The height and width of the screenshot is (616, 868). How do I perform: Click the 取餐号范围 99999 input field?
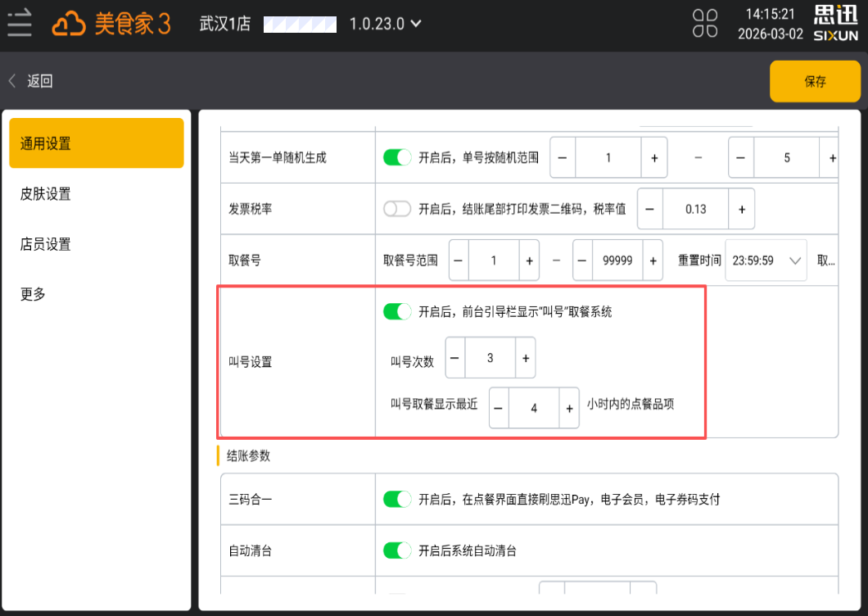(x=617, y=260)
